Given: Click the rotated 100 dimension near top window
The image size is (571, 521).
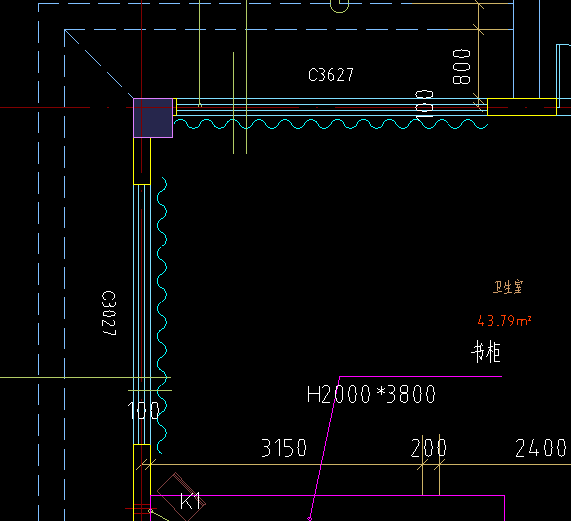Looking at the screenshot, I should 424,104.
